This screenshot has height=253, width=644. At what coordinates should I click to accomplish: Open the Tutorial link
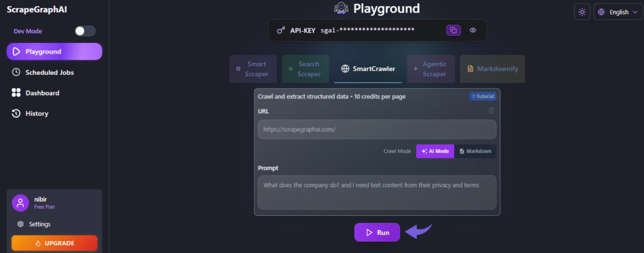(x=482, y=96)
